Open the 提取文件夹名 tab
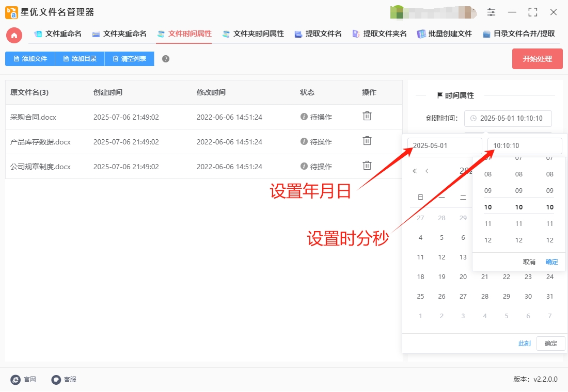This screenshot has width=568, height=392. point(380,34)
